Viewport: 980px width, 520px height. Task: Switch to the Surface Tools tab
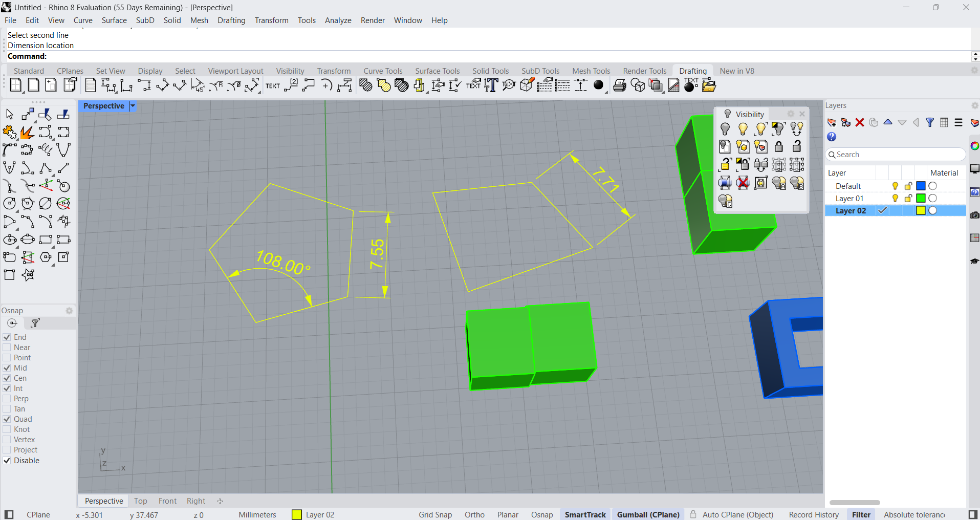coord(437,71)
